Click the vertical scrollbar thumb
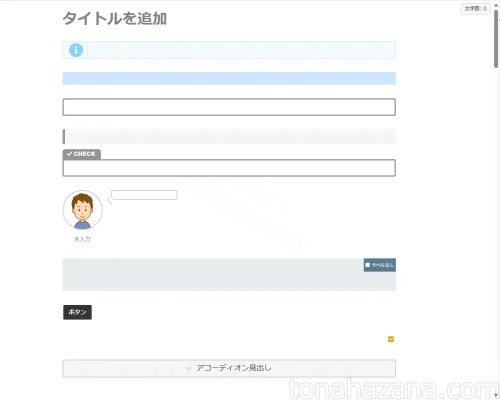This screenshot has width=500, height=400. [496, 39]
